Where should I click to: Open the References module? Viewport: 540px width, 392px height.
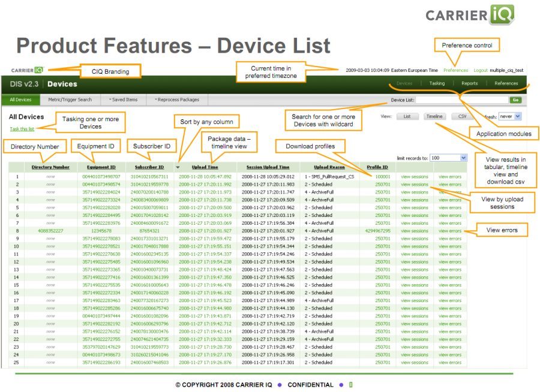[x=506, y=83]
